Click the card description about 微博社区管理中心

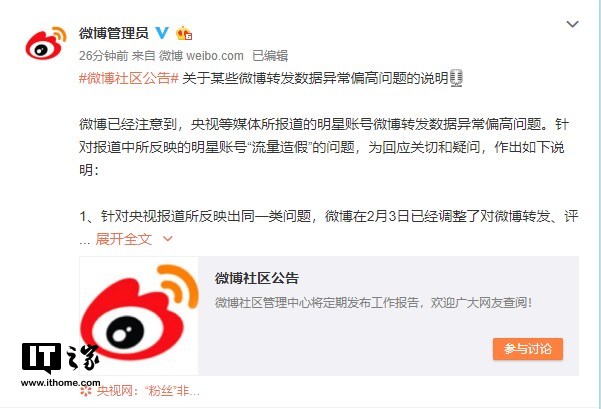[x=373, y=303]
